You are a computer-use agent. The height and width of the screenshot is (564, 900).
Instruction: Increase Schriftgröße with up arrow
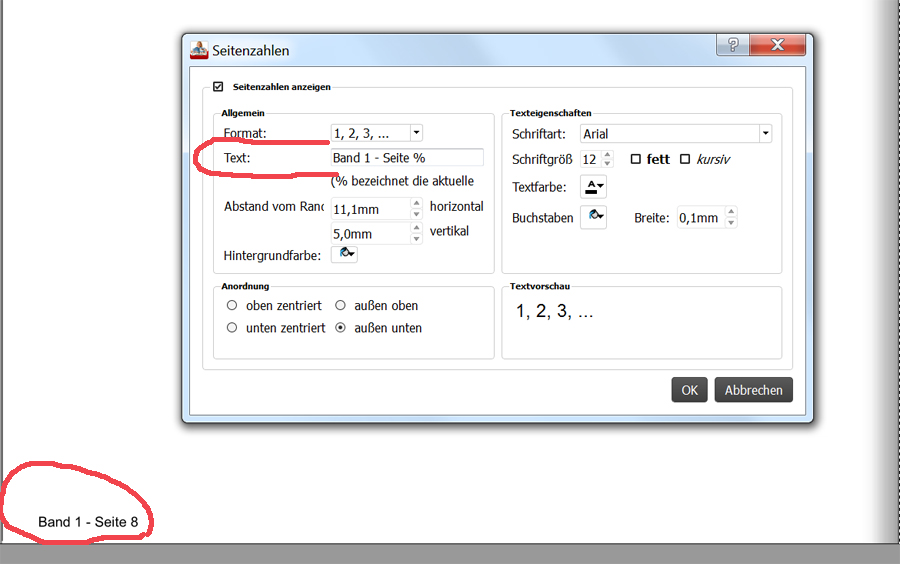tap(608, 155)
